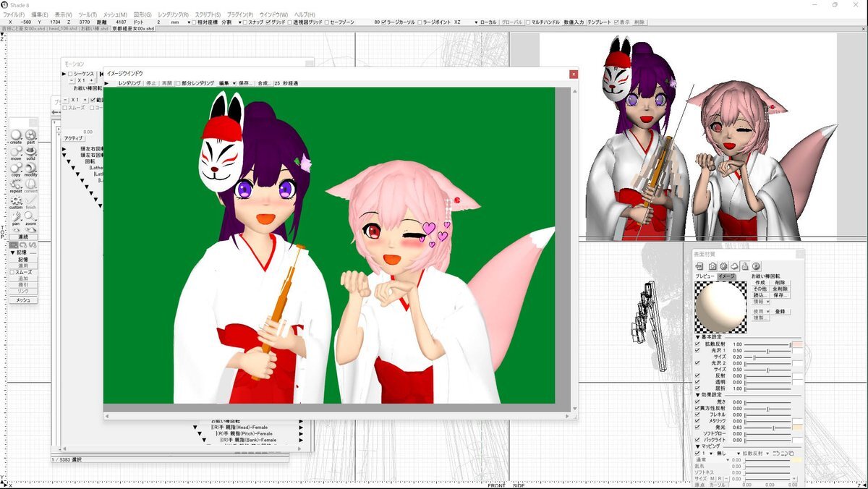Enable the スナップ checkbox
This screenshot has height=489, width=868.
[x=245, y=22]
